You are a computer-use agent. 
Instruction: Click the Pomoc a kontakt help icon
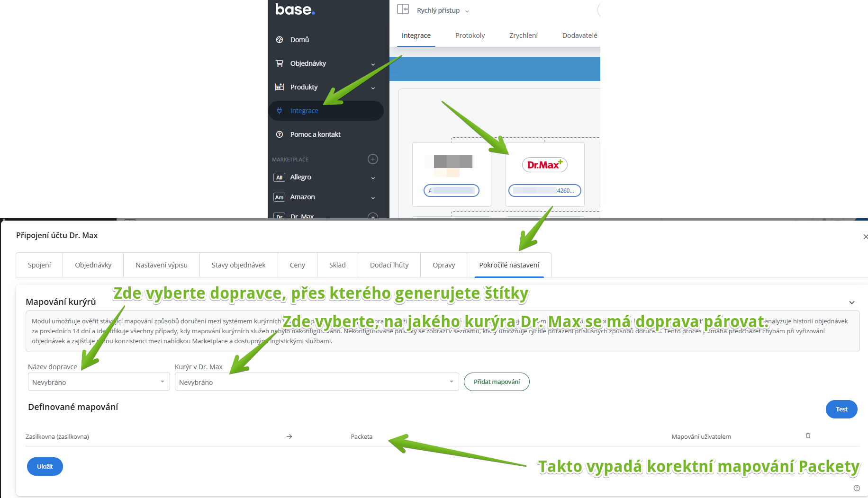click(x=280, y=134)
